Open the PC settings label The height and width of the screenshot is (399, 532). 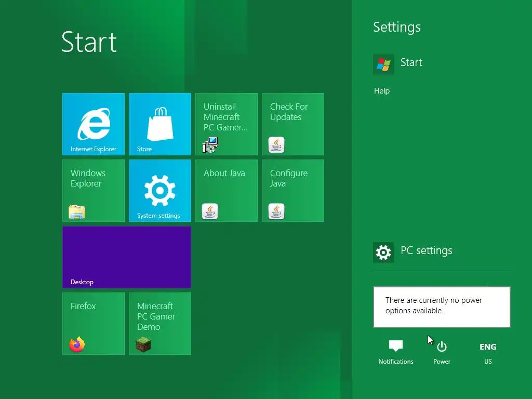pos(427,250)
